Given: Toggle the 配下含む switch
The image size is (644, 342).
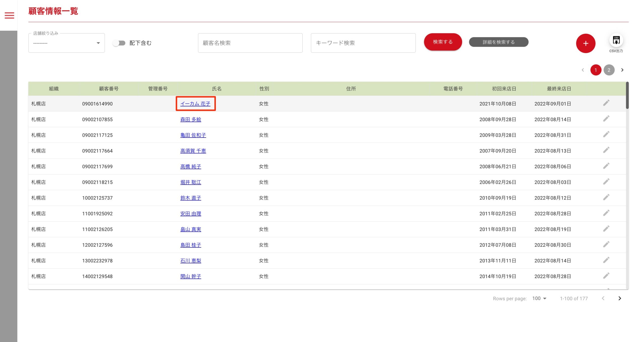Looking at the screenshot, I should [119, 43].
